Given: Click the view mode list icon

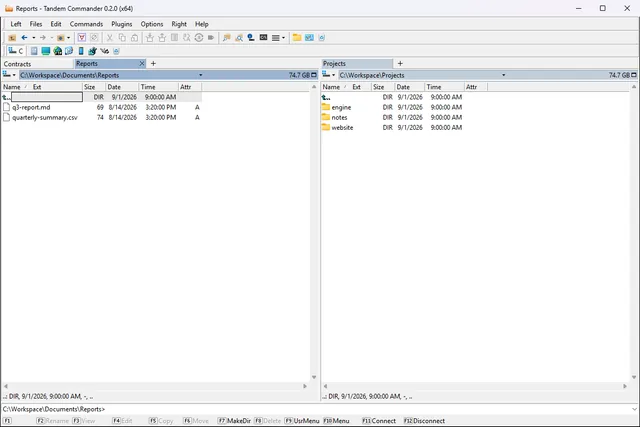Looking at the screenshot, I should [x=276, y=38].
